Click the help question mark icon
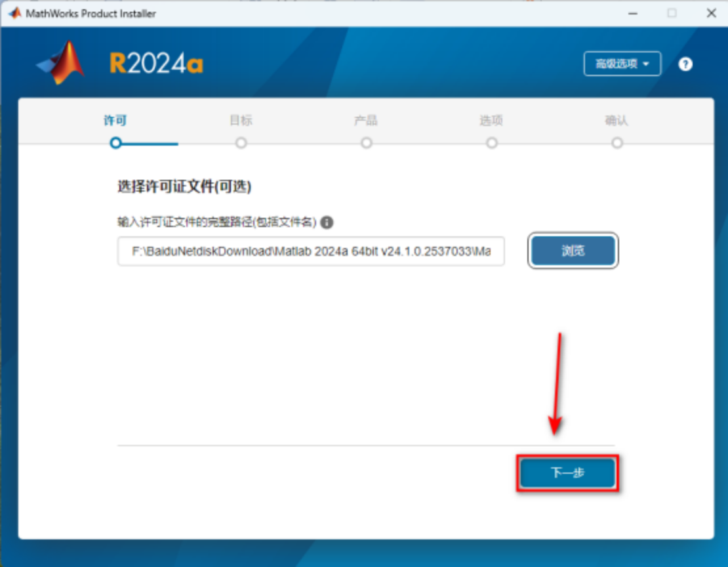Image resolution: width=728 pixels, height=567 pixels. (x=685, y=64)
